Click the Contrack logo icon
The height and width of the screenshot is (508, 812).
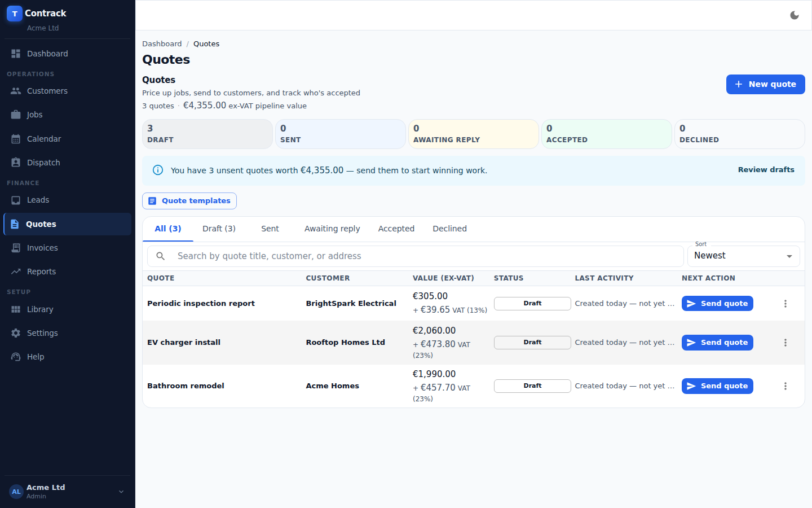coord(15,14)
